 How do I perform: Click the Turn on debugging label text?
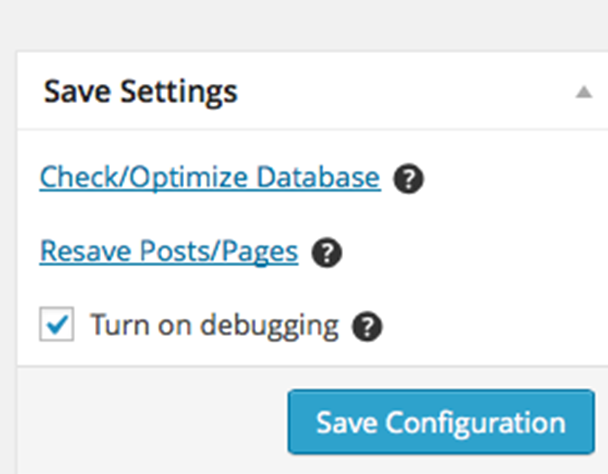pos(214,325)
